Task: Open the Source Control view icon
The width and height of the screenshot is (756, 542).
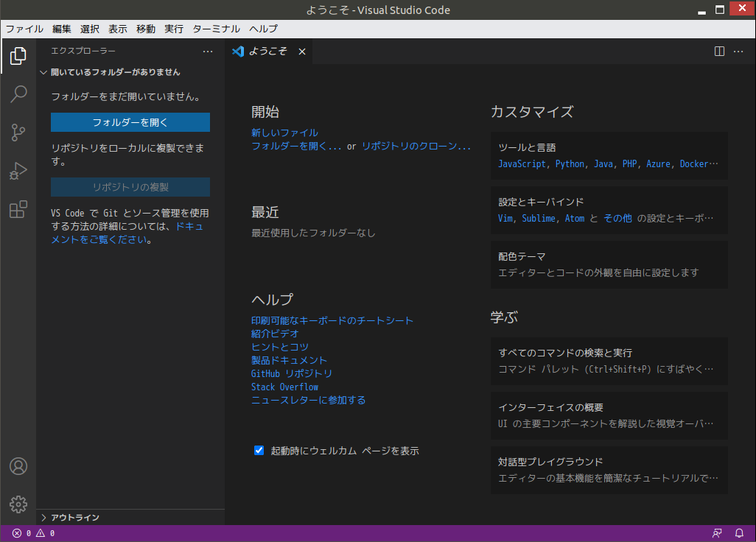Action: [x=18, y=132]
